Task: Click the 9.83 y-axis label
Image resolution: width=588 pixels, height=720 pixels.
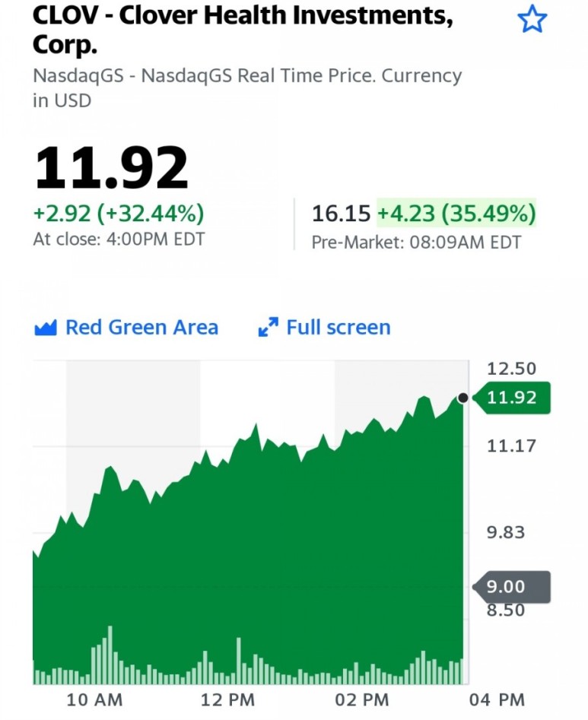Action: click(x=506, y=532)
